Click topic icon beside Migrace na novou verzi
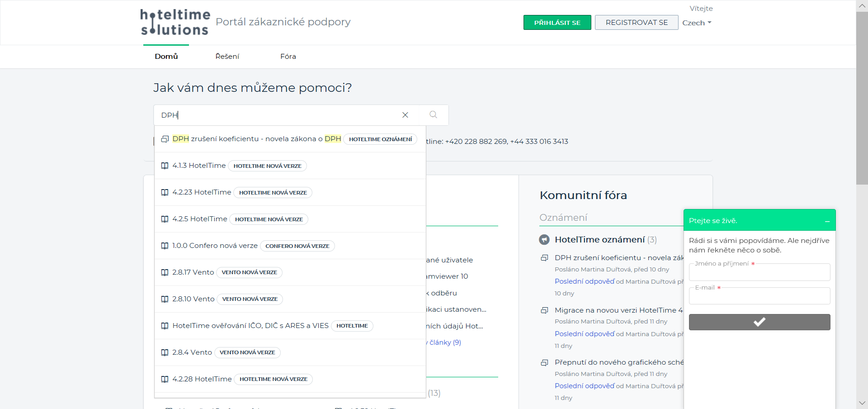Screen dimensions: 868x409 click(545, 310)
